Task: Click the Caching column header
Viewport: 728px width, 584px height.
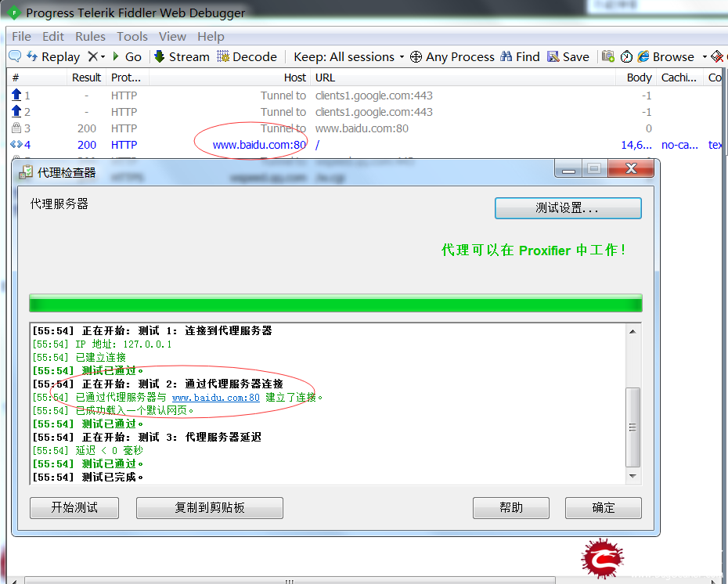Action: (679, 78)
